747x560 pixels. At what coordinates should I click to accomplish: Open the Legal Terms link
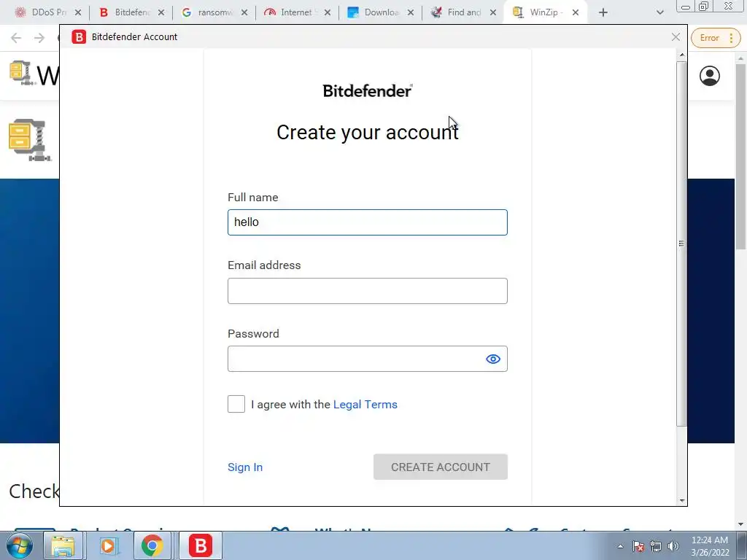365,404
